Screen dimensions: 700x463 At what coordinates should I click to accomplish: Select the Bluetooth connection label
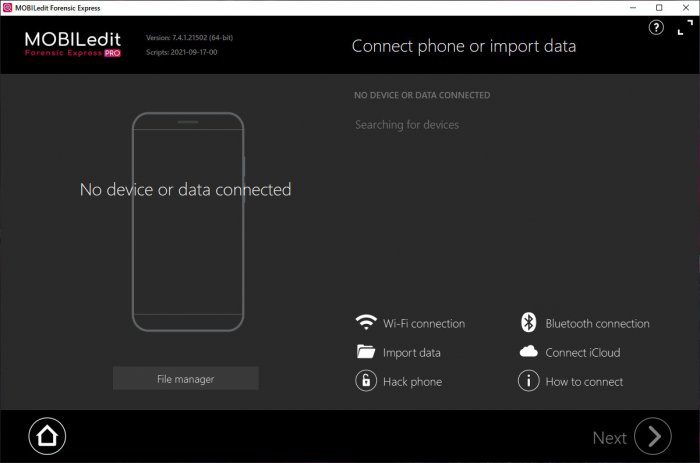click(x=597, y=323)
